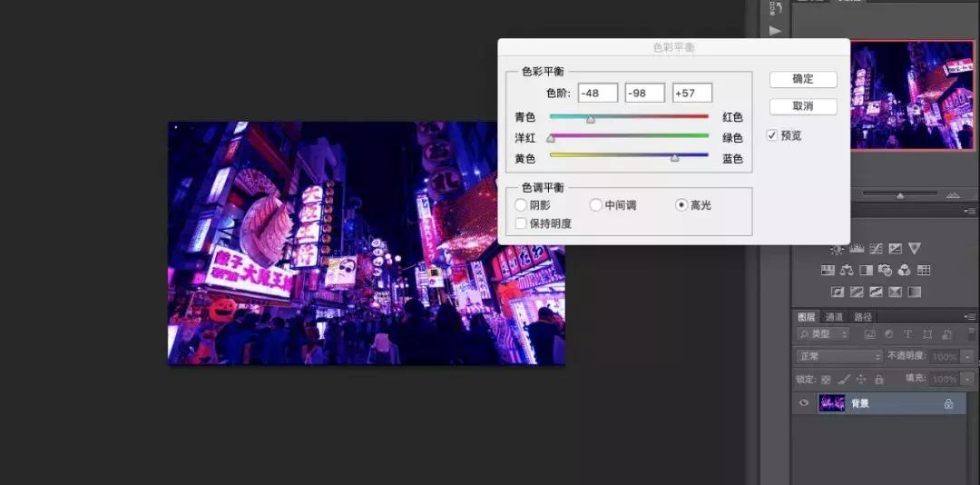Click the Photo Filter adjustment icon

(x=885, y=270)
